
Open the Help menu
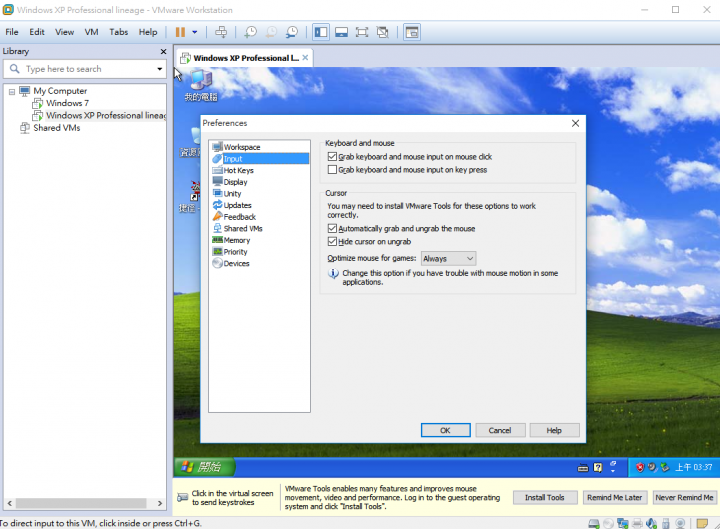click(148, 32)
